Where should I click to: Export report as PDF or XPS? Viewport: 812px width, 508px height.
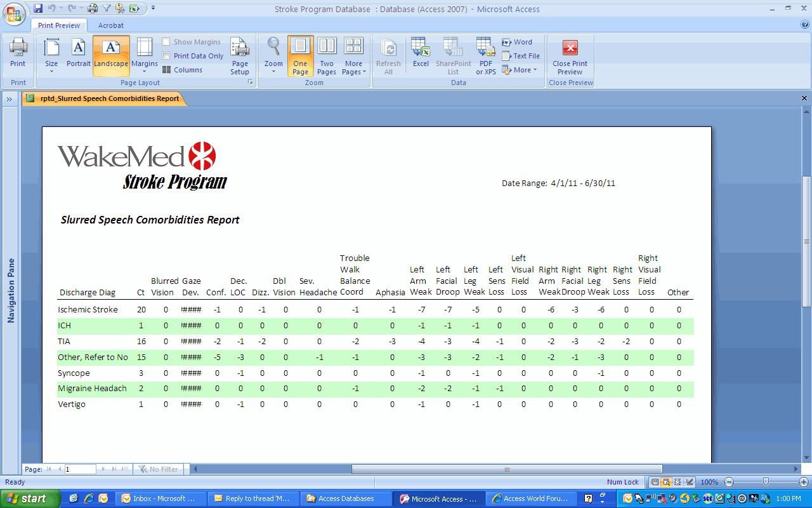point(486,55)
